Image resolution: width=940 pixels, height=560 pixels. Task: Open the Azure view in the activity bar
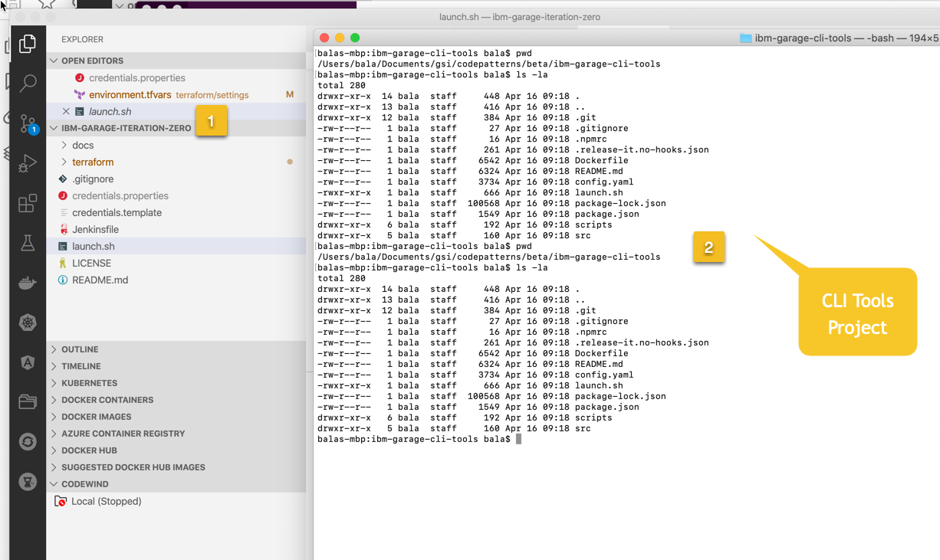coord(28,362)
